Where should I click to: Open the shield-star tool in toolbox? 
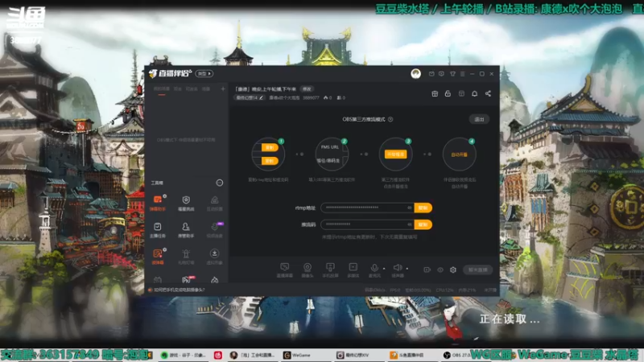tap(186, 203)
